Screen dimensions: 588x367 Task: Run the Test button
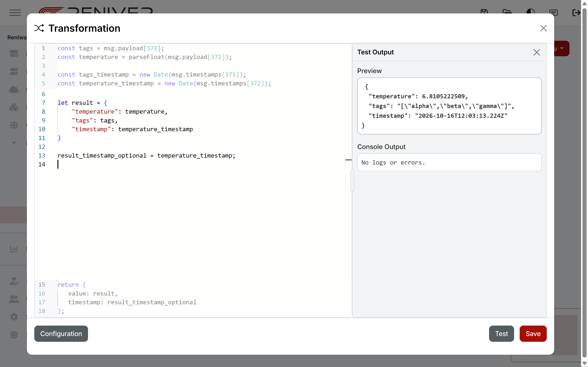point(501,333)
